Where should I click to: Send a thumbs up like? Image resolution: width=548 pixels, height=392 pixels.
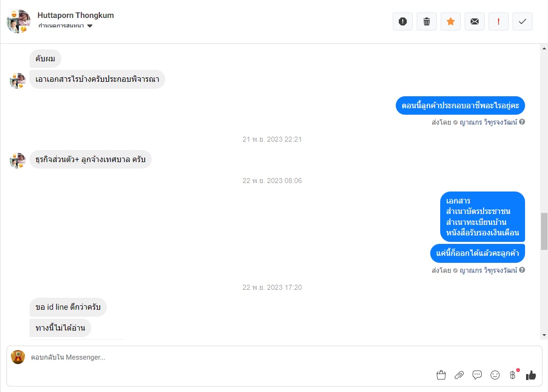click(x=531, y=375)
